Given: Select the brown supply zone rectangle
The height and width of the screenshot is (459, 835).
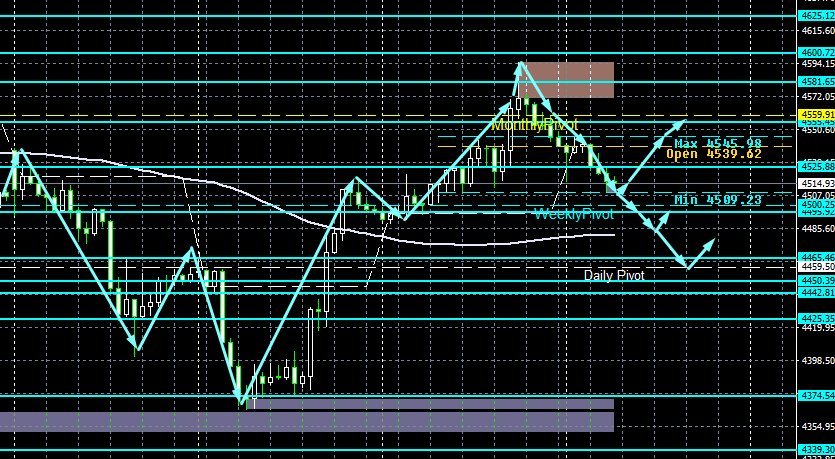Looking at the screenshot, I should click(x=567, y=80).
